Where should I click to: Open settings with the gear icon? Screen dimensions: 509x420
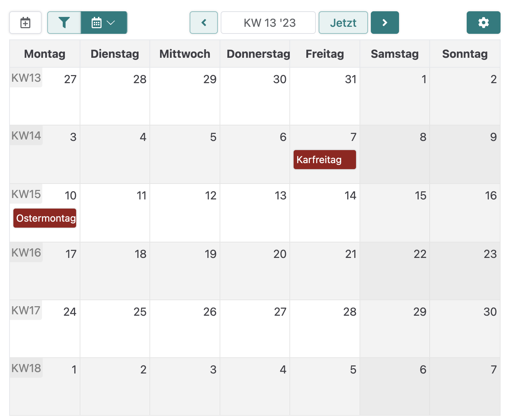[x=483, y=23]
